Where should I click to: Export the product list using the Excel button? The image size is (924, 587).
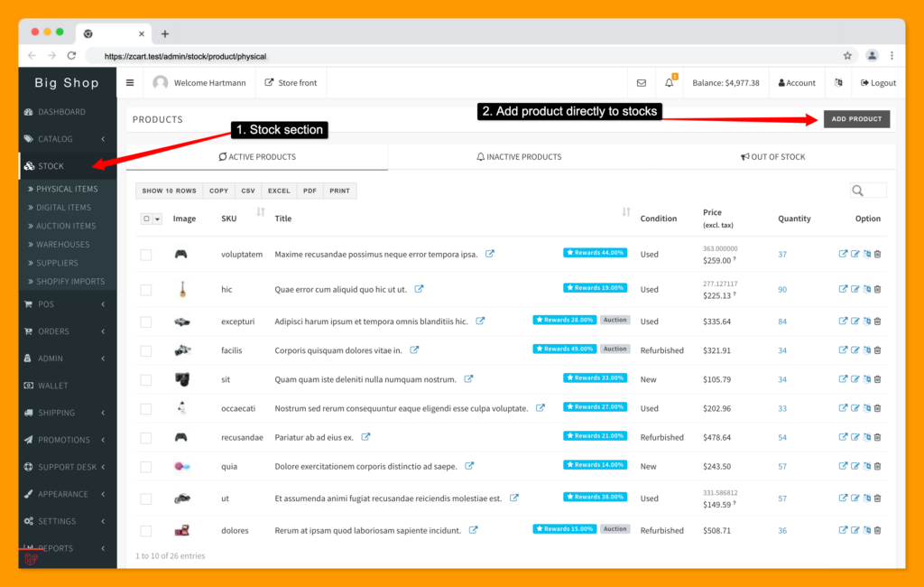pyautogui.click(x=278, y=191)
